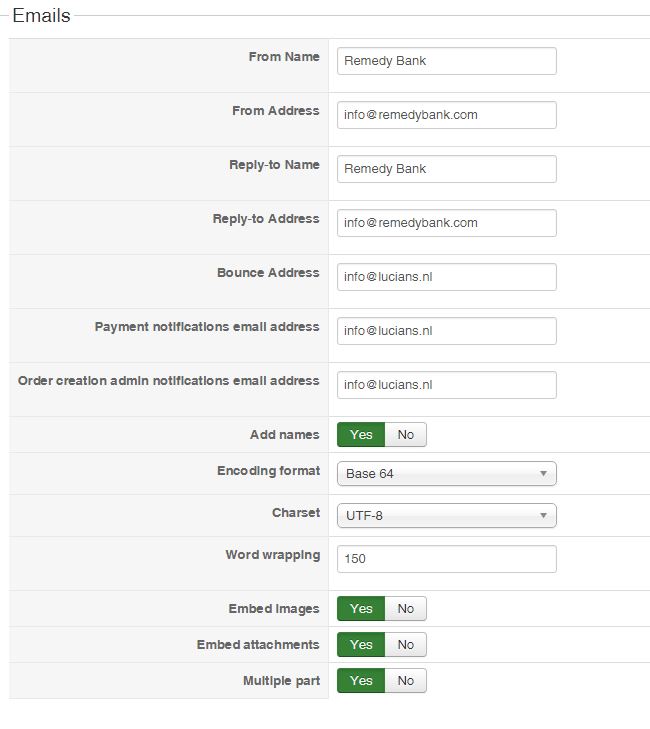Set Add names to Yes
Image resolution: width=650 pixels, height=729 pixels.
tap(361, 435)
